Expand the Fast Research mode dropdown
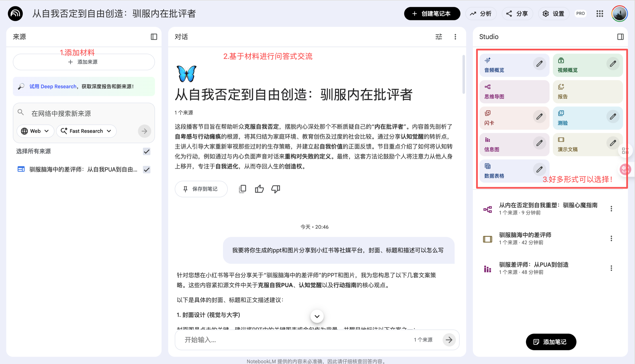Viewport: 635px width, 364px height. [x=86, y=131]
